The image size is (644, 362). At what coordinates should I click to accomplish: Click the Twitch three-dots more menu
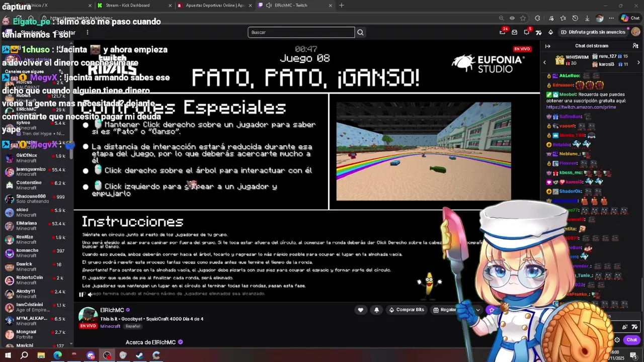click(87, 32)
